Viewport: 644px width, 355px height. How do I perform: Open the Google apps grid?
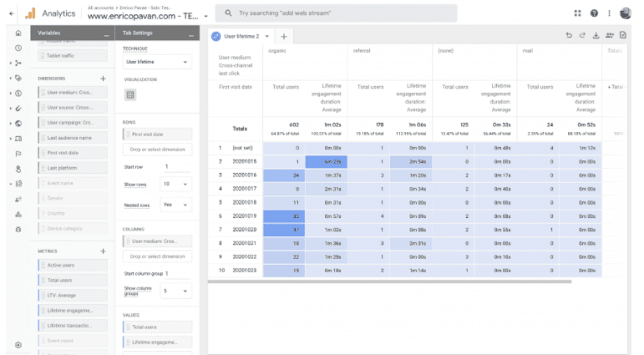(x=578, y=13)
